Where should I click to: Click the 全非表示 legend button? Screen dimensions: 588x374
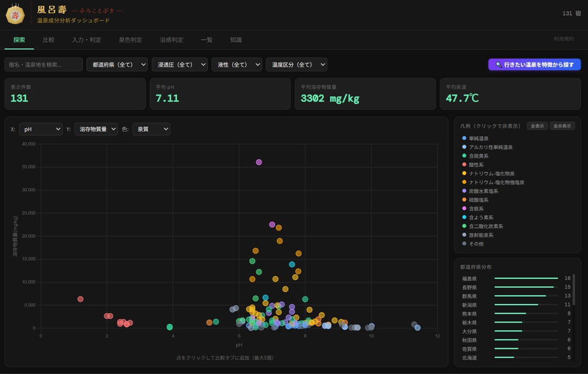pyautogui.click(x=562, y=126)
